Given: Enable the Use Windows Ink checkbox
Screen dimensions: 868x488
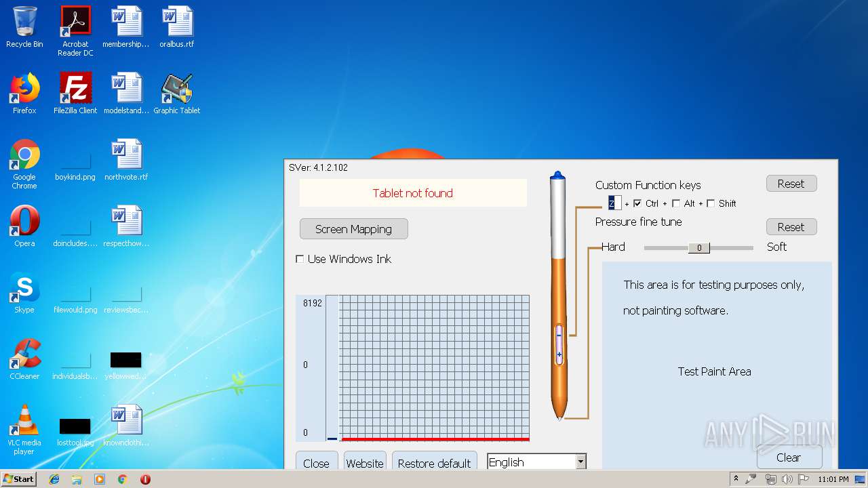Looking at the screenshot, I should click(300, 259).
